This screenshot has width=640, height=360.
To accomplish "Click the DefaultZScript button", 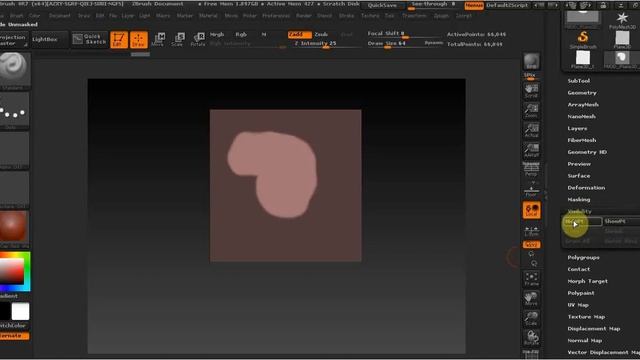I will coord(507,5).
